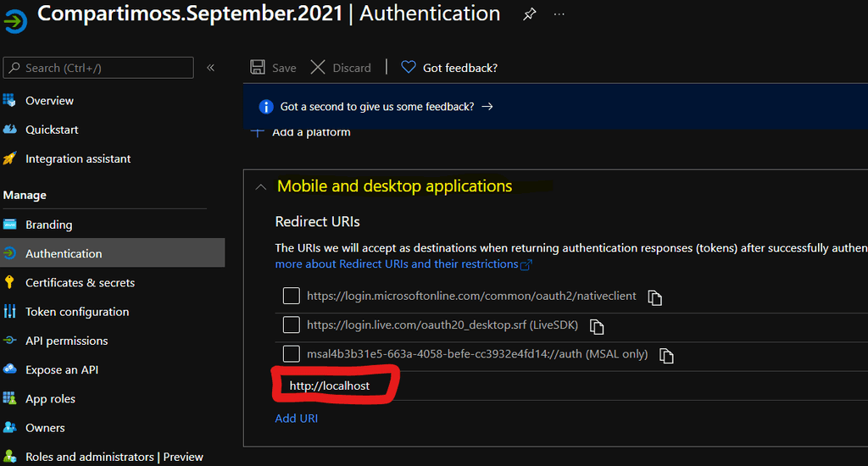Copy the nativeclient redirect URI
Screen dimensions: 868x466
[x=655, y=297]
